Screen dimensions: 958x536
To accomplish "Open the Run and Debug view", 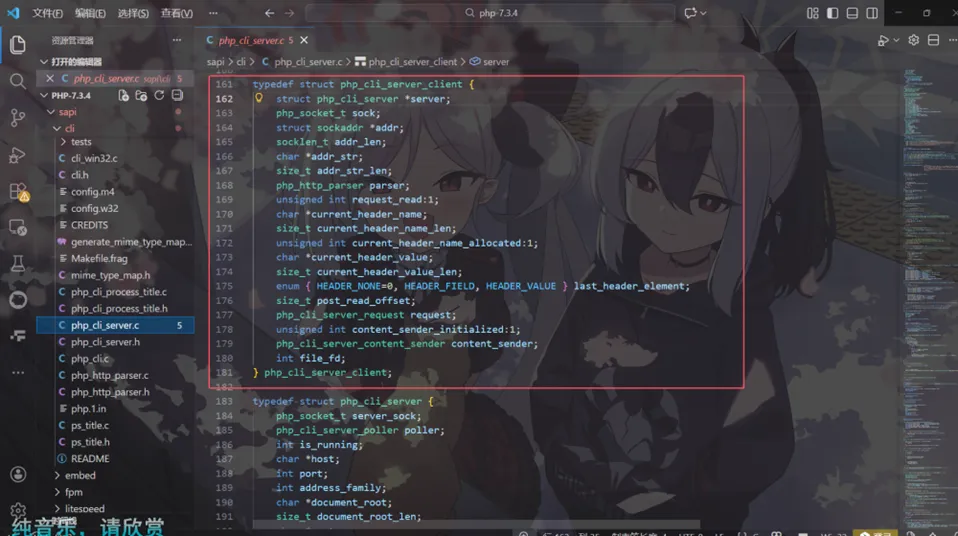I will coord(18,155).
